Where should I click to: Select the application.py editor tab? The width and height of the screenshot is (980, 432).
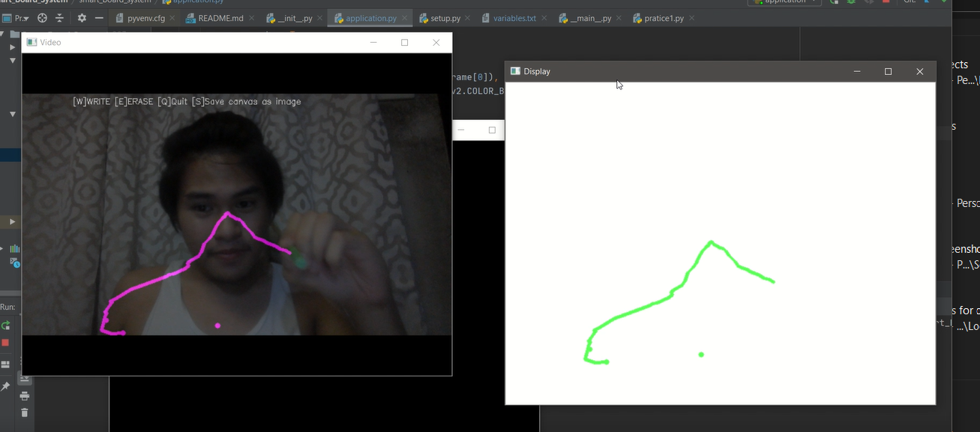pyautogui.click(x=371, y=18)
